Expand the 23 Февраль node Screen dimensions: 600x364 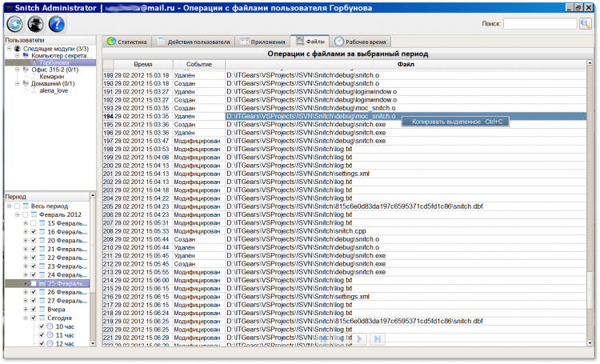26,266
